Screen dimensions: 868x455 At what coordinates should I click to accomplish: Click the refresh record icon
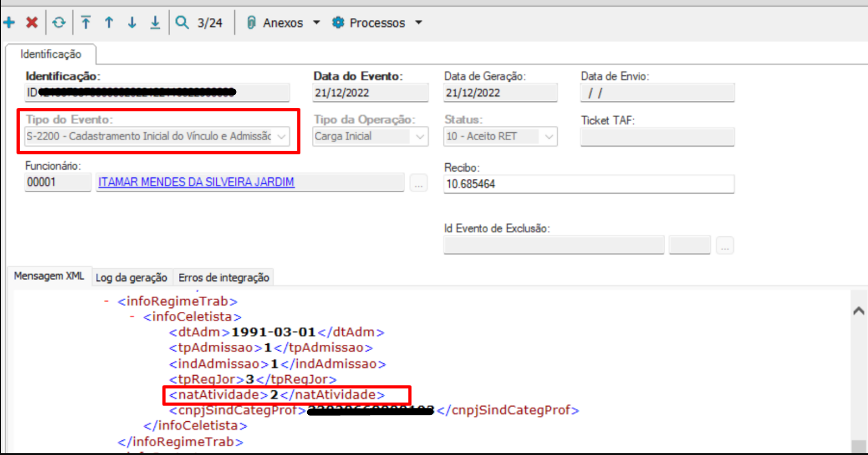click(x=58, y=23)
